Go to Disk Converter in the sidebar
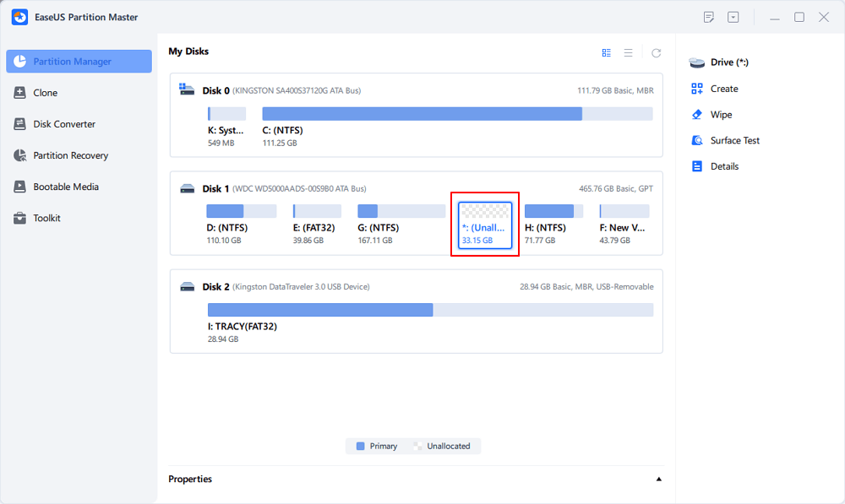 pos(64,124)
